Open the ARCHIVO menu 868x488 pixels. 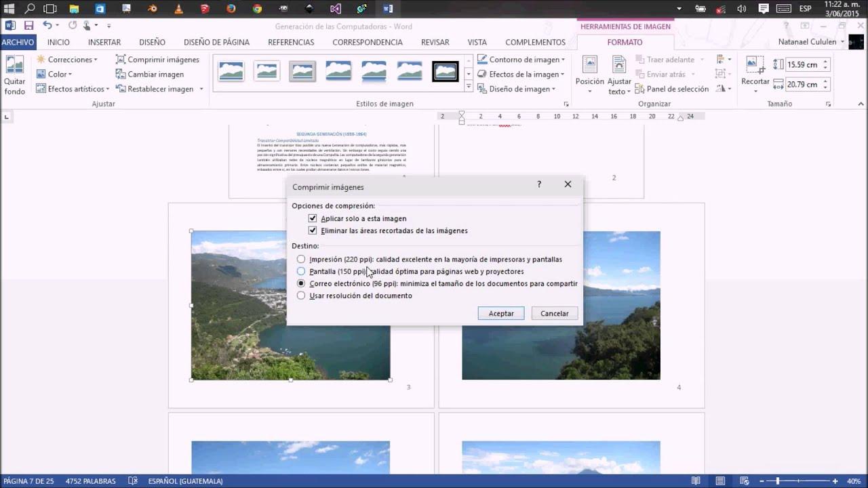[x=18, y=42]
